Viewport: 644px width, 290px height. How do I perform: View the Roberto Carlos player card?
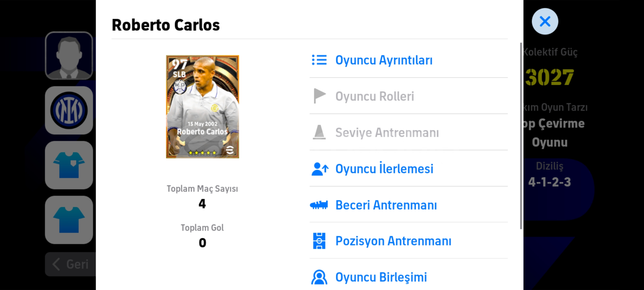(203, 107)
